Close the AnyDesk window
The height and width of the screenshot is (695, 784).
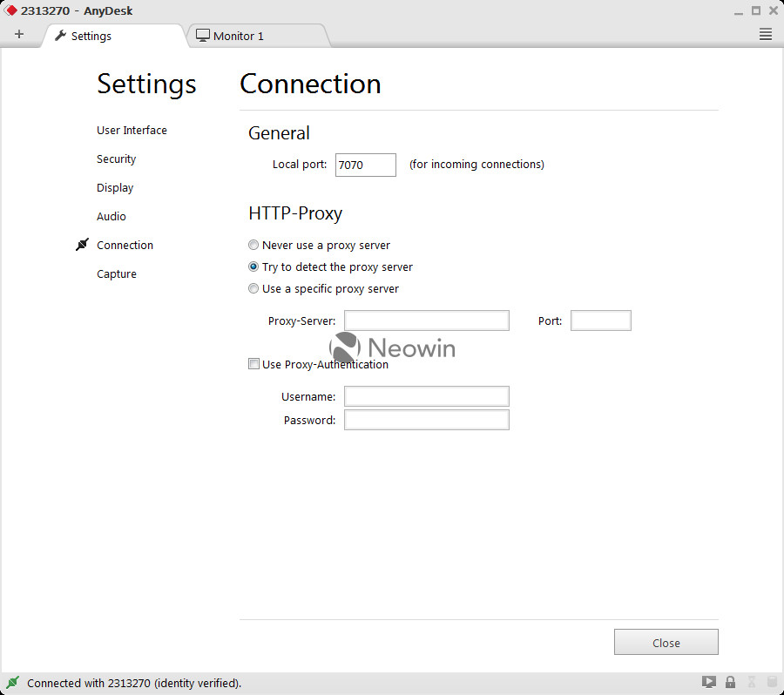click(x=774, y=10)
